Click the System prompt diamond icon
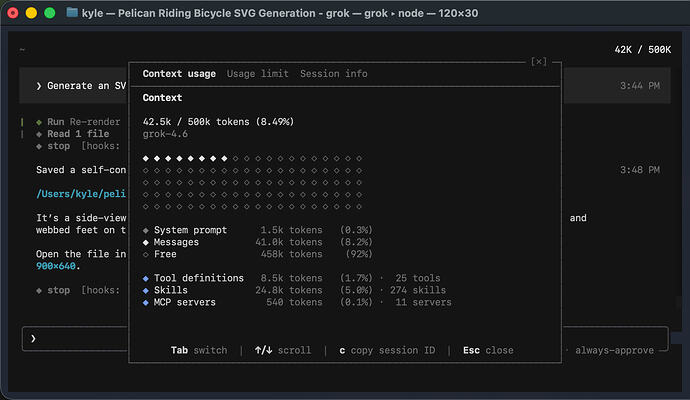The height and width of the screenshot is (400, 690). (146, 230)
